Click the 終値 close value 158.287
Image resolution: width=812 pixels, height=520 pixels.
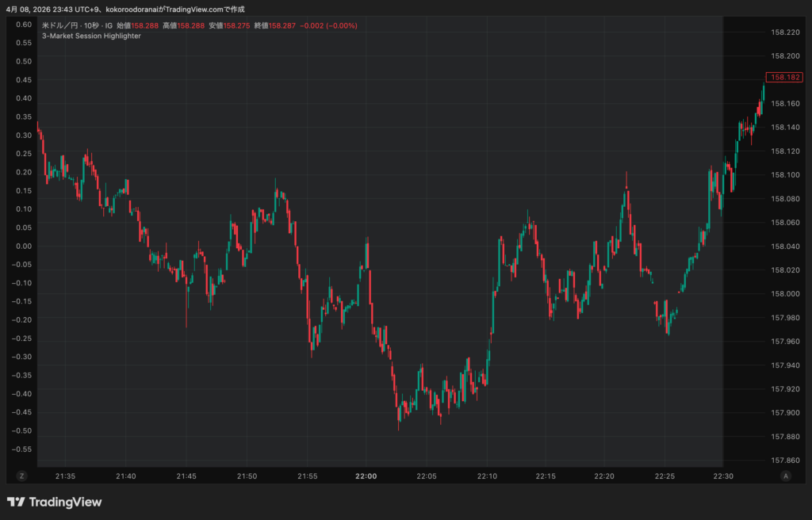(x=282, y=25)
